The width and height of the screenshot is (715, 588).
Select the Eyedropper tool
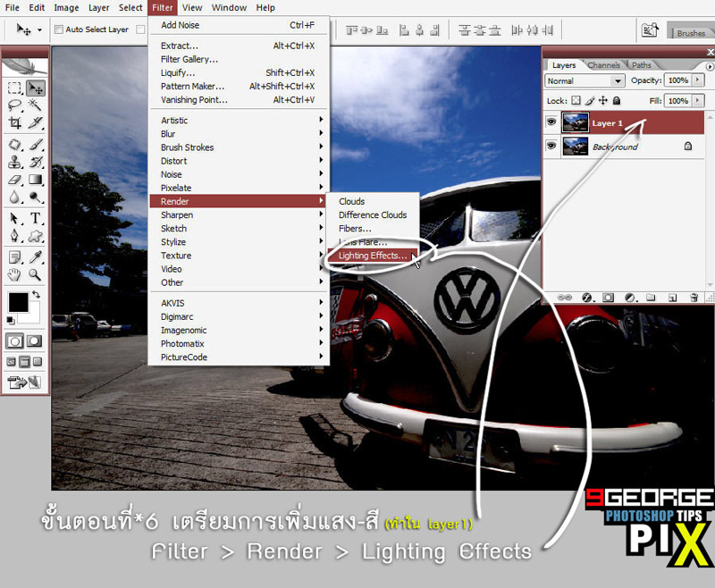[x=35, y=257]
